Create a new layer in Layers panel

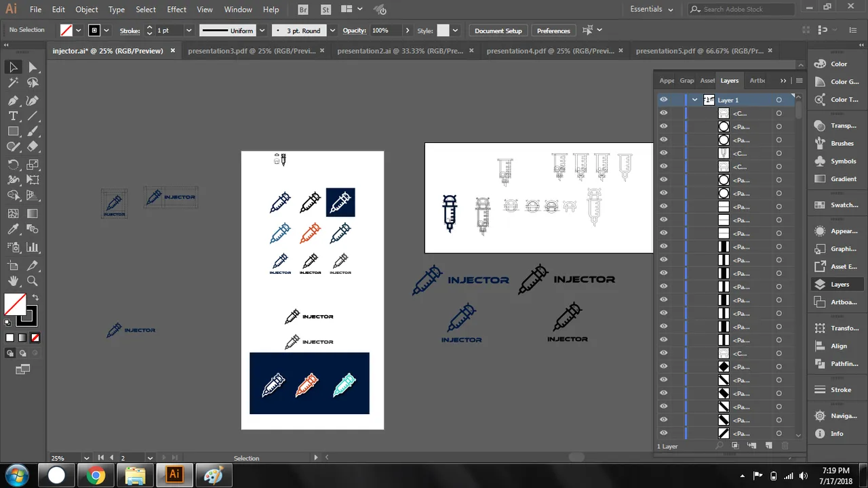tap(768, 445)
